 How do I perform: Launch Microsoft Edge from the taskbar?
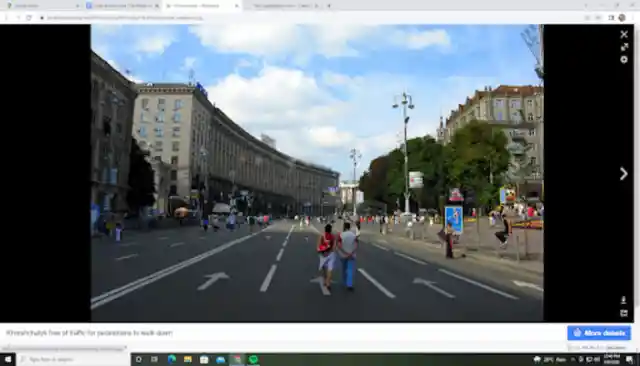coord(171,359)
